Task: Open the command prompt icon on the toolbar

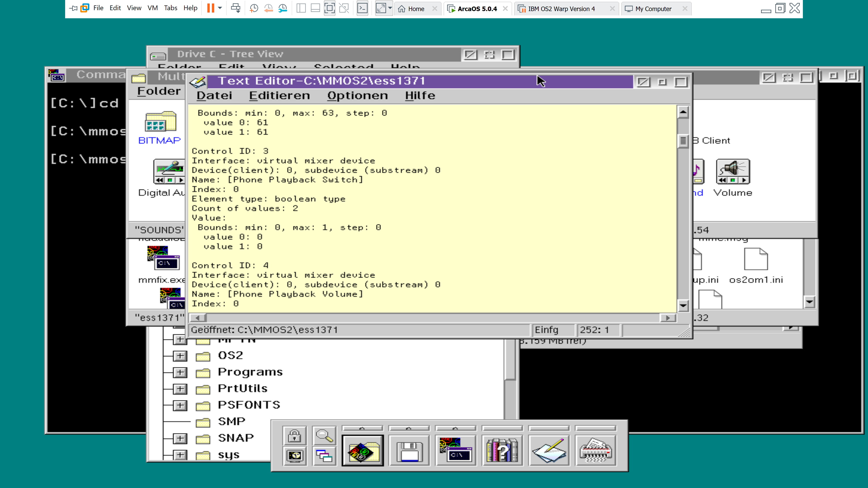Action: pos(456,451)
